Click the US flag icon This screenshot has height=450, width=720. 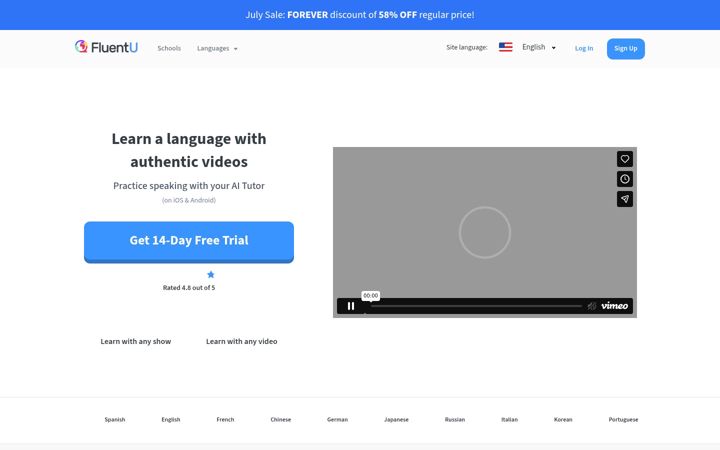(506, 47)
